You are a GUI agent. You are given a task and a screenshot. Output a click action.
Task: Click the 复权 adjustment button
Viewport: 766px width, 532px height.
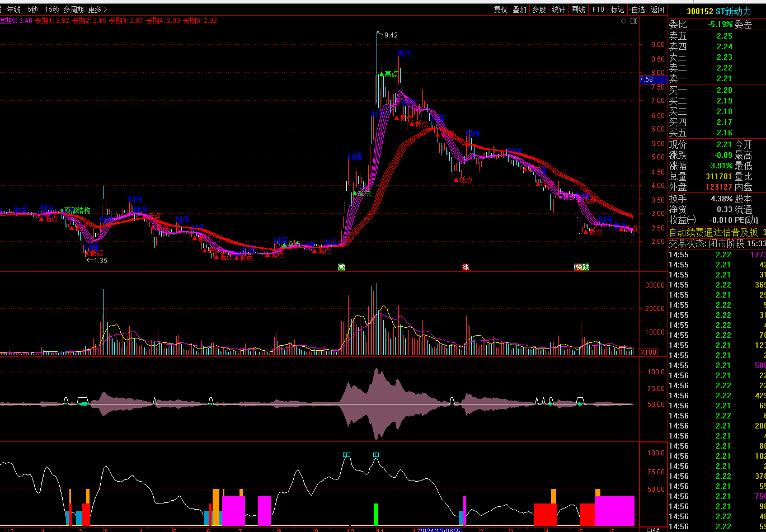pos(500,10)
